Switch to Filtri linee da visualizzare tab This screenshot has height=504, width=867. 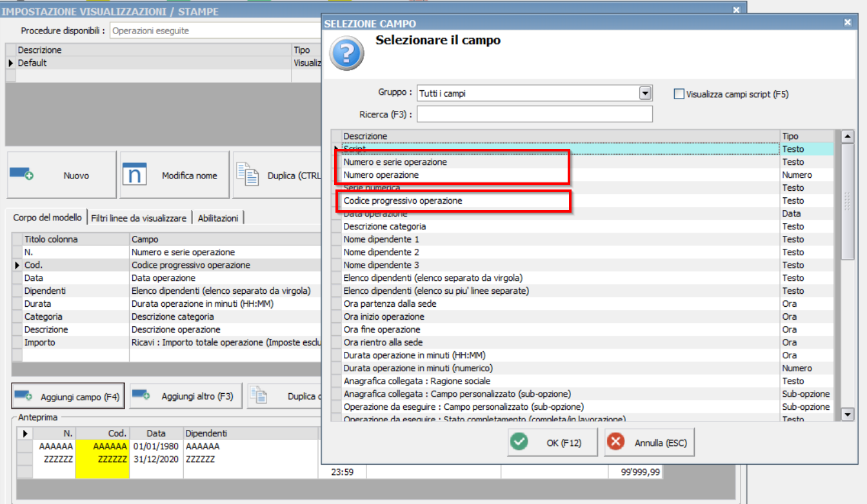139,218
